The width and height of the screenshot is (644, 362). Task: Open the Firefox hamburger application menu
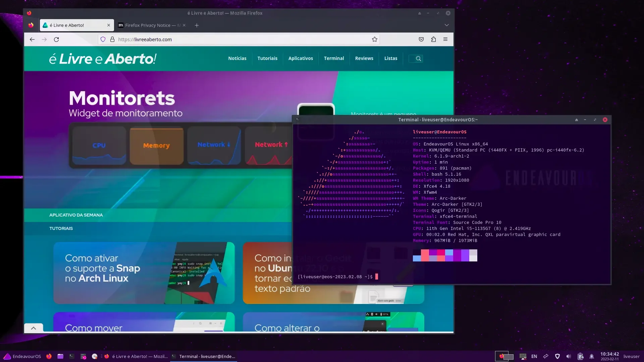click(445, 40)
